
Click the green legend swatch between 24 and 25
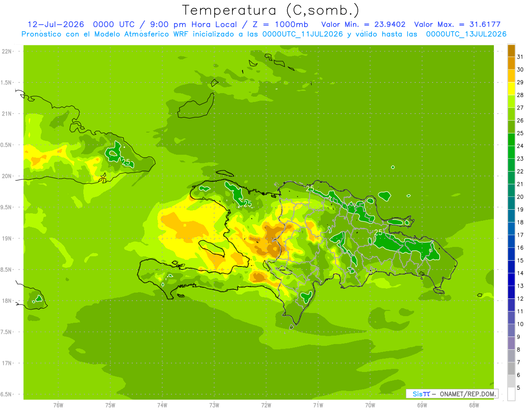(511, 139)
